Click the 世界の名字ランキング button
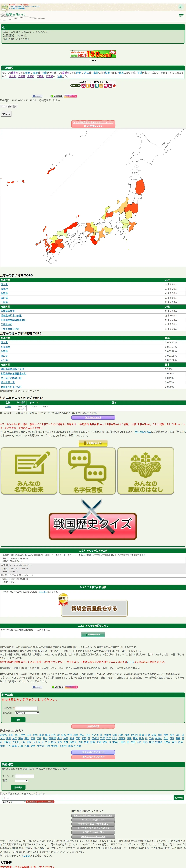The height and width of the screenshot is (868, 186). (93, 836)
